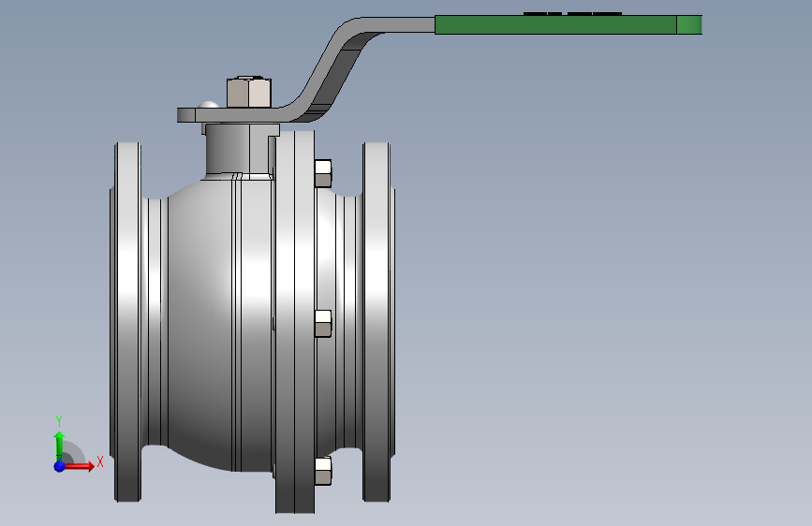Select the bottom hex bolt on the body flange
The height and width of the screenshot is (526, 812).
coord(323,471)
